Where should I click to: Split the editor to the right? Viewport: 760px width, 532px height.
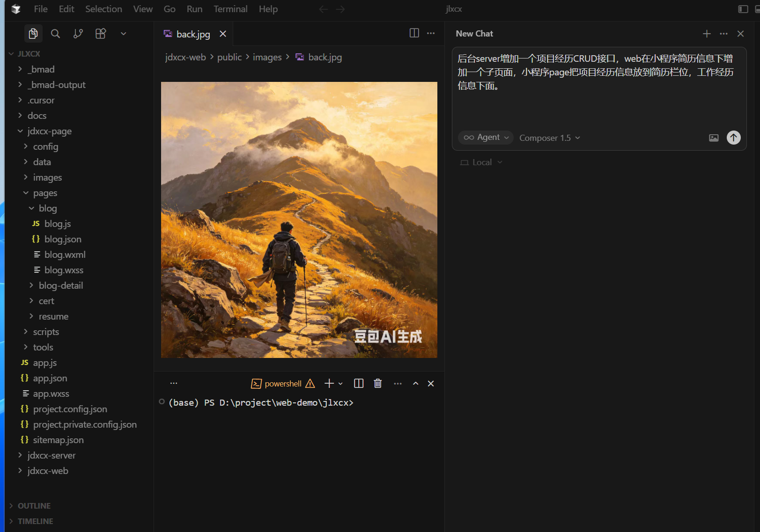414,33
